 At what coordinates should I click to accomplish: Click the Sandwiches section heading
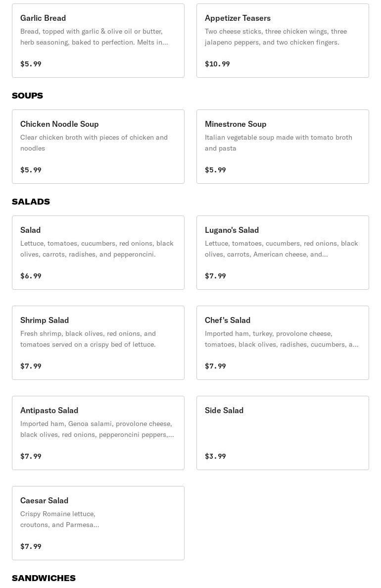44,578
